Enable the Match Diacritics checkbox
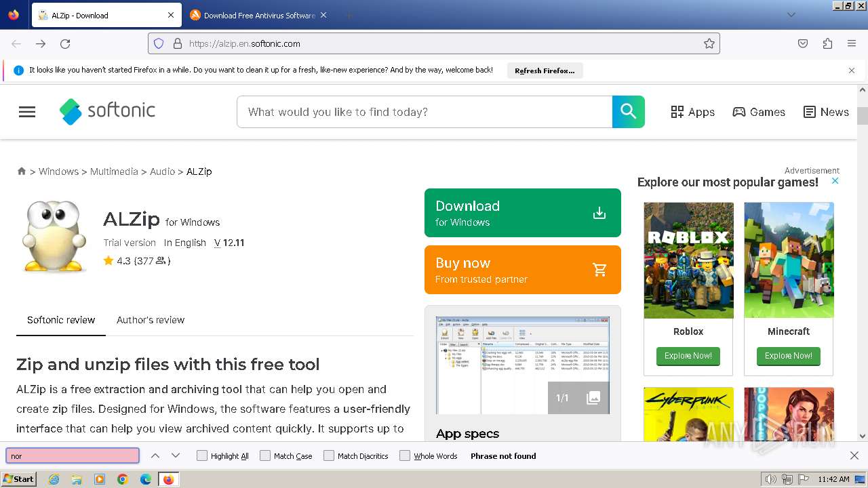This screenshot has width=868, height=488. (329, 455)
